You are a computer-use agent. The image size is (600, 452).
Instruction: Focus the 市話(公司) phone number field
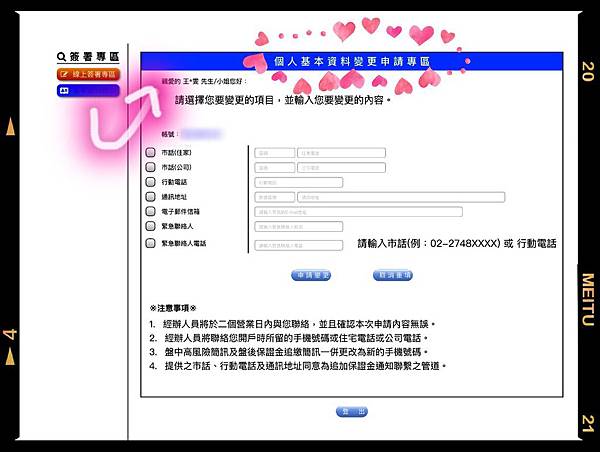pos(341,168)
